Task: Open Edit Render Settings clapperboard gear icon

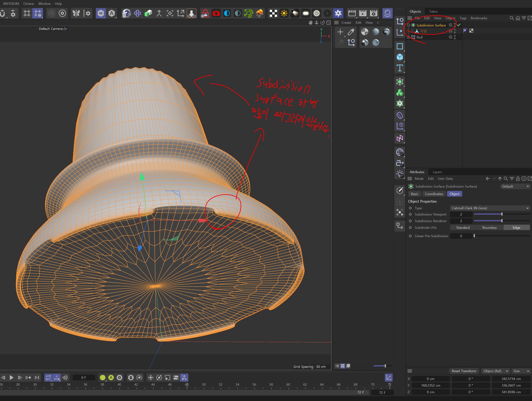Action: [374, 13]
